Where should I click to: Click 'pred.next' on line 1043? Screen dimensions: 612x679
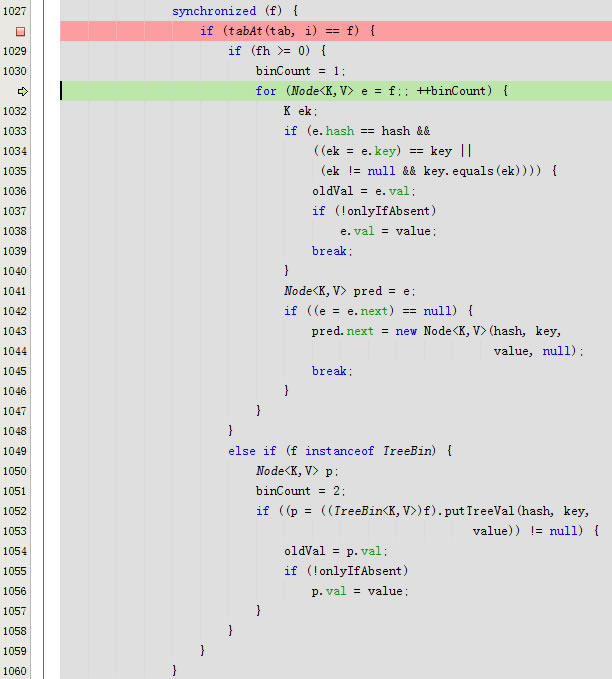tap(343, 331)
